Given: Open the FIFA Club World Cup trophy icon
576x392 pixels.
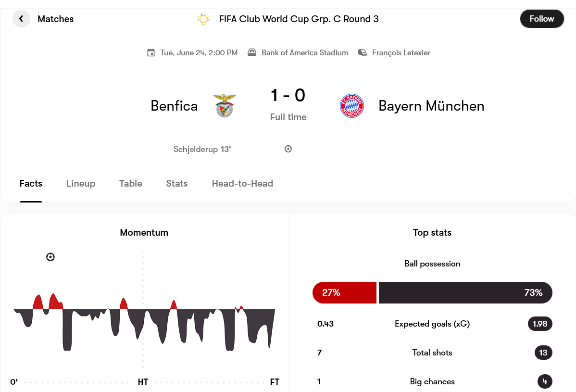Looking at the screenshot, I should (203, 19).
